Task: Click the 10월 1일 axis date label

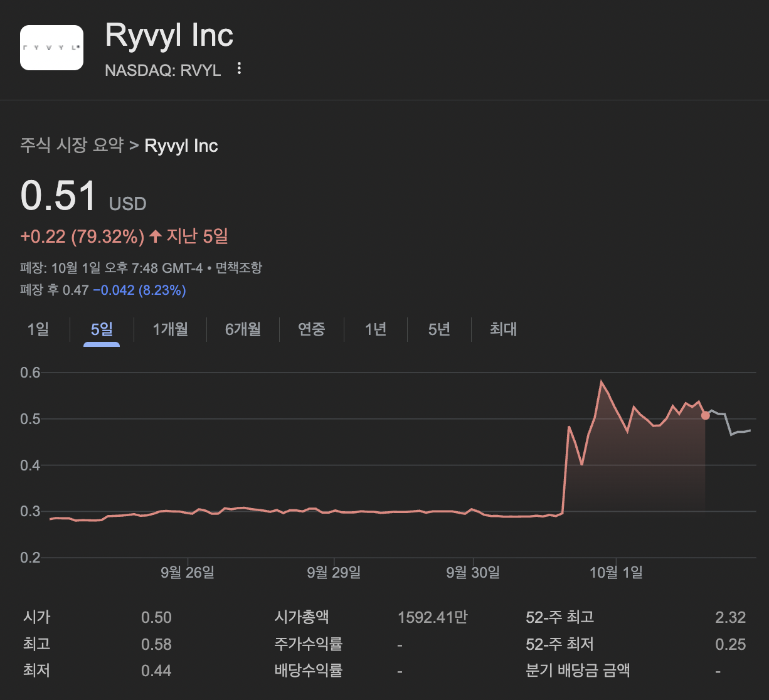Action: pos(616,572)
